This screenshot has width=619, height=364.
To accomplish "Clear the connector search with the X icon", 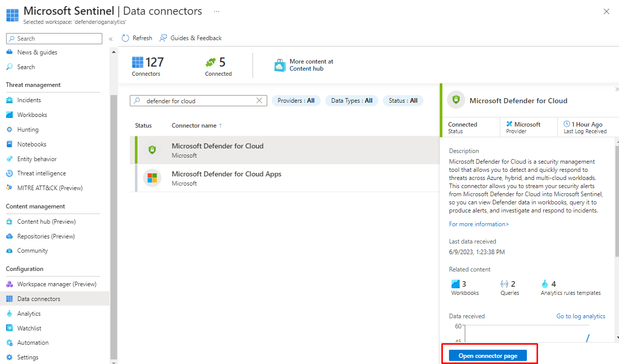I will click(259, 101).
